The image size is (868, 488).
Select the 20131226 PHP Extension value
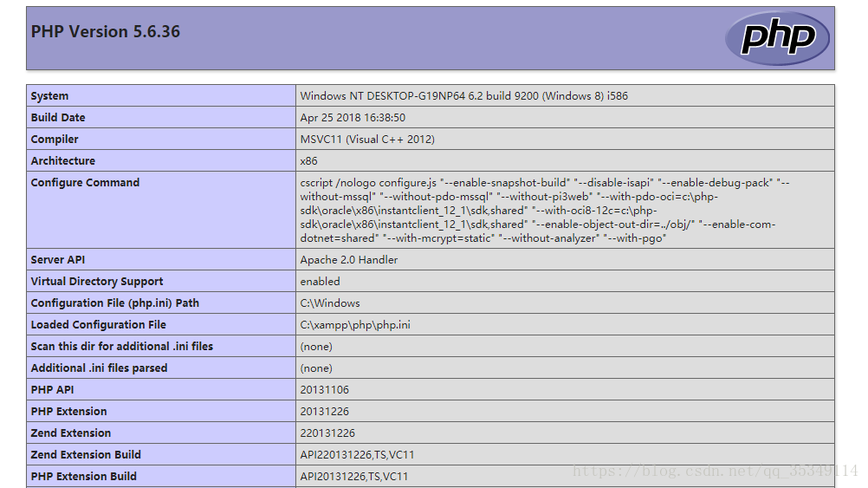324,411
